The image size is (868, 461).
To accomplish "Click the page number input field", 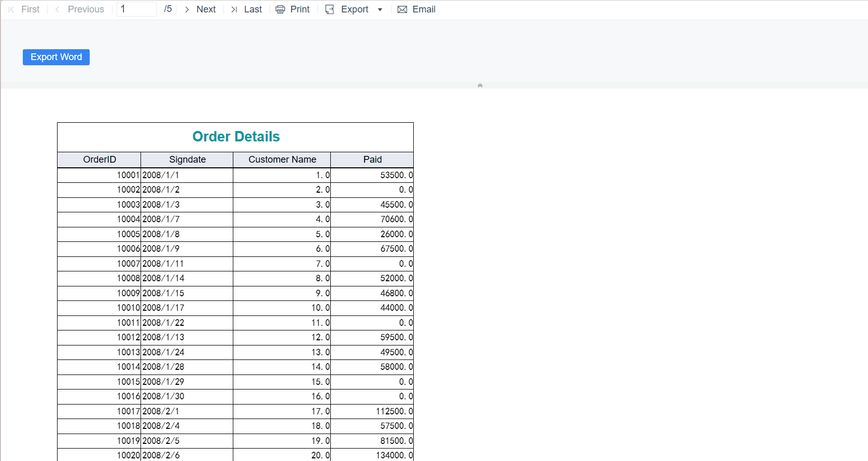I will (136, 9).
